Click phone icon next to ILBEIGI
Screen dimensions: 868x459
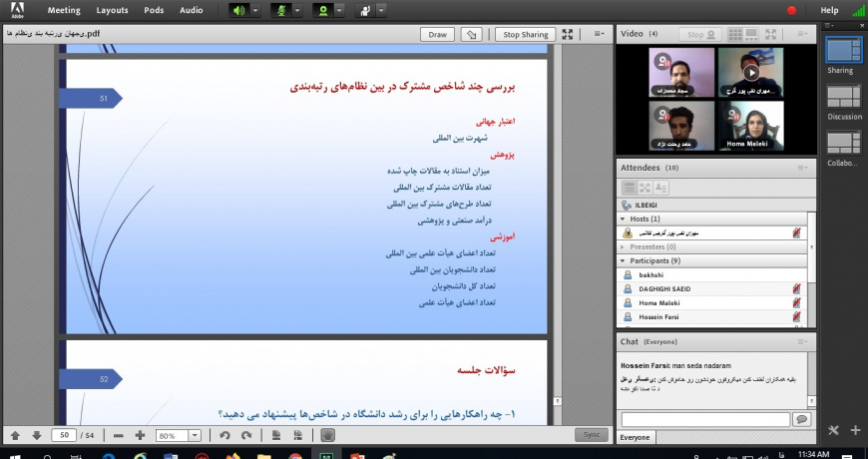[x=627, y=206]
